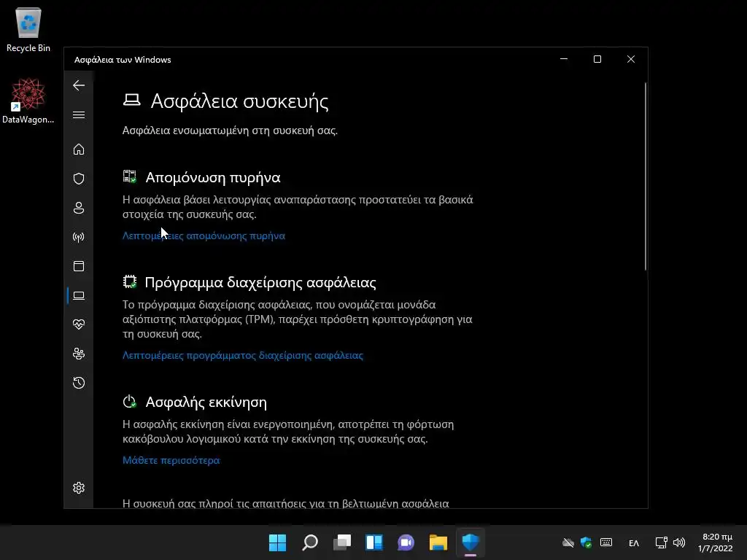Viewport: 747px width, 560px height.
Task: Click Windows Security shield taskbar icon
Action: pos(471,542)
